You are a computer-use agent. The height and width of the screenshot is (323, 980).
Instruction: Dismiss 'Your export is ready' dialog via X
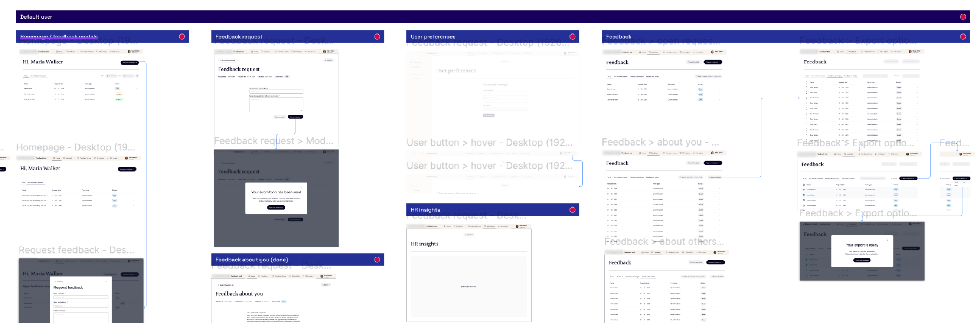click(887, 240)
